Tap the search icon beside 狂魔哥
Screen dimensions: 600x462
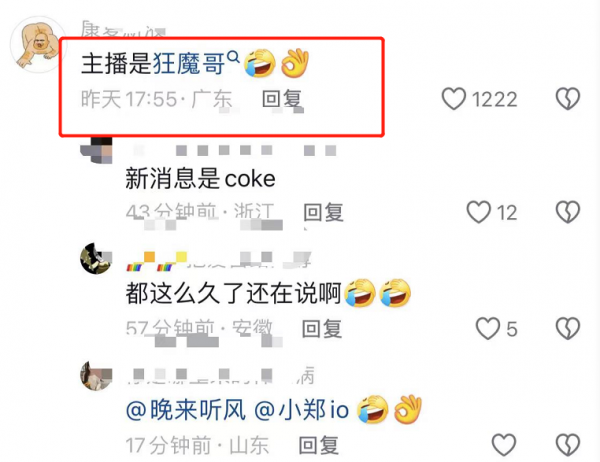tap(233, 57)
